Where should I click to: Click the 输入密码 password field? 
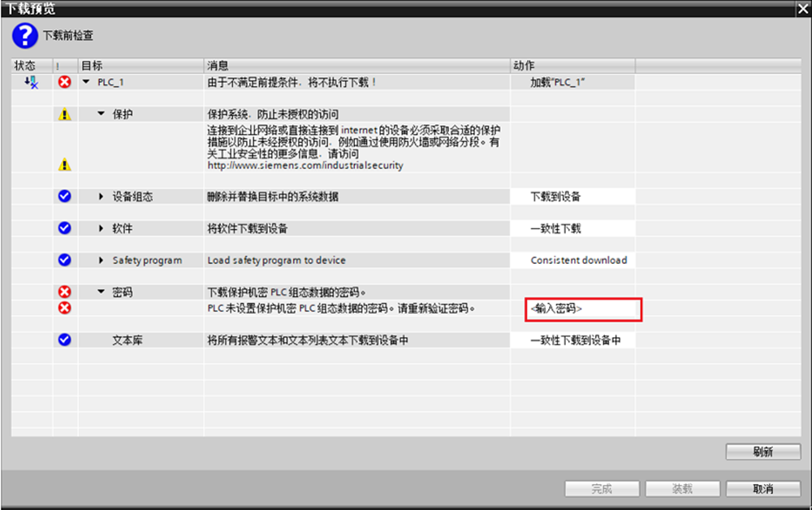(584, 309)
